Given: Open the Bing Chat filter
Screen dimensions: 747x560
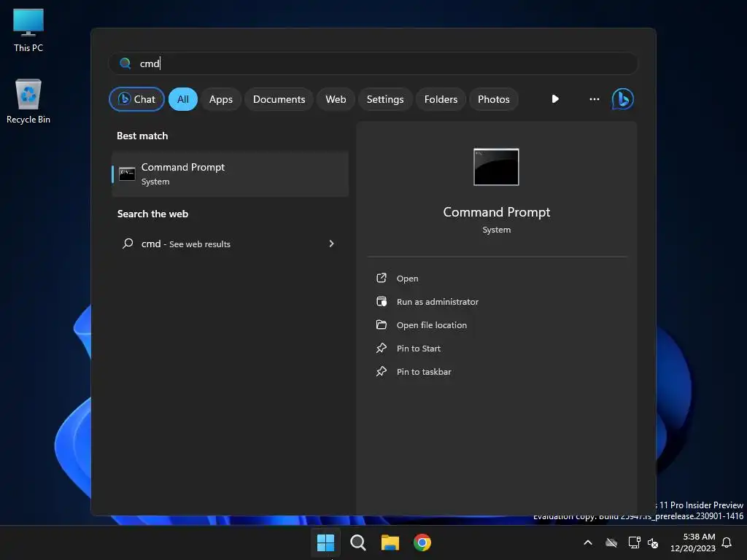Looking at the screenshot, I should [136, 99].
